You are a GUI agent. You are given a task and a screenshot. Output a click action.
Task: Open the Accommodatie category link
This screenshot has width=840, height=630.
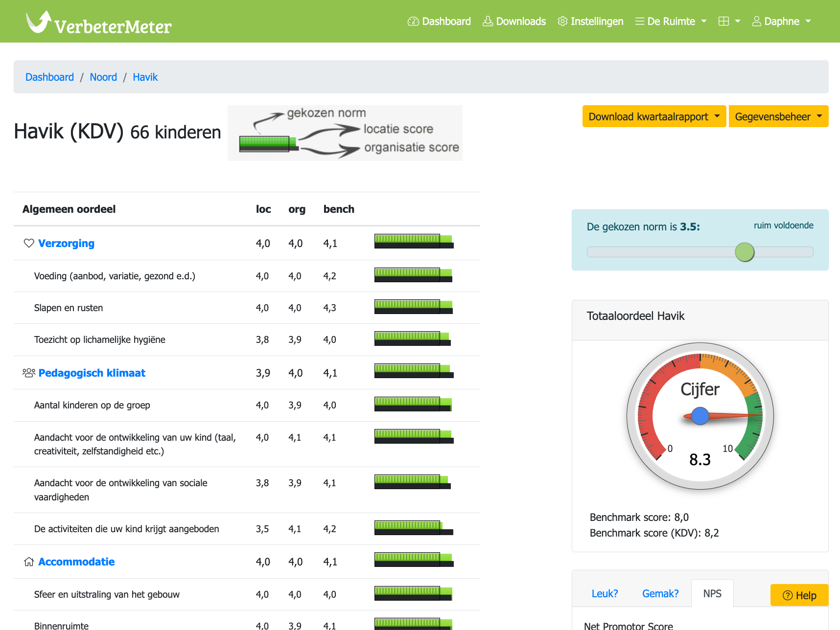(x=76, y=562)
